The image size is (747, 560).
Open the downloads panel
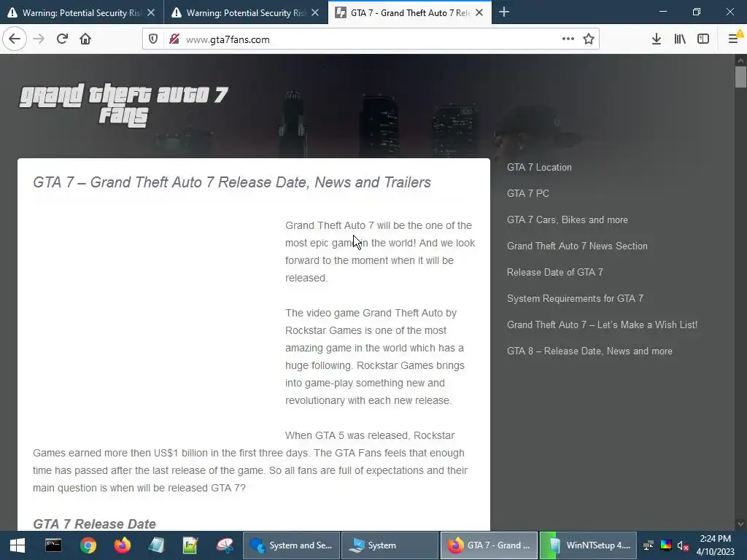[656, 39]
